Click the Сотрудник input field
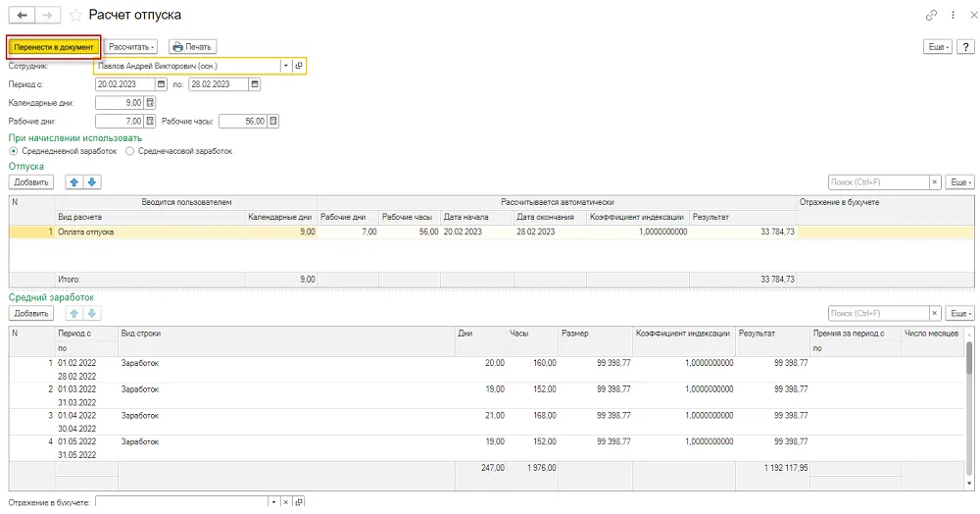Image resolution: width=980 pixels, height=514 pixels. [187, 66]
